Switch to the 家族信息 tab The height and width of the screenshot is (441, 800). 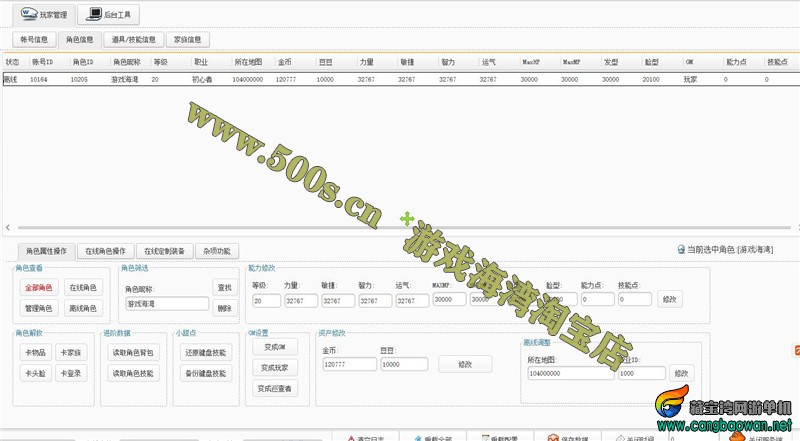coord(188,39)
